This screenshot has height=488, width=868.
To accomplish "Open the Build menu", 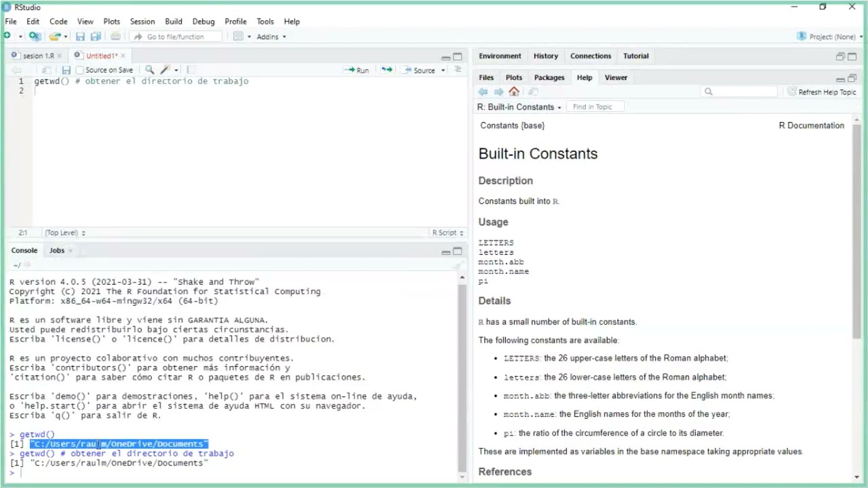I will (x=174, y=22).
